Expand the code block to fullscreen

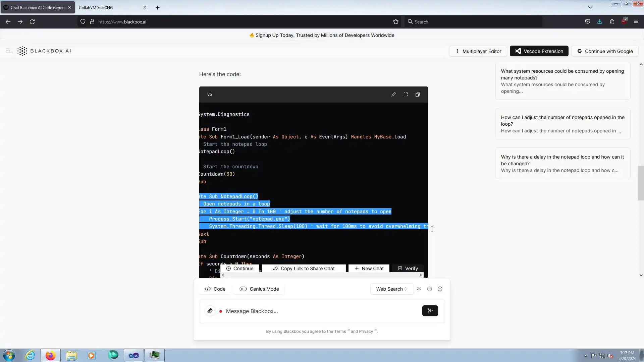coord(406,95)
